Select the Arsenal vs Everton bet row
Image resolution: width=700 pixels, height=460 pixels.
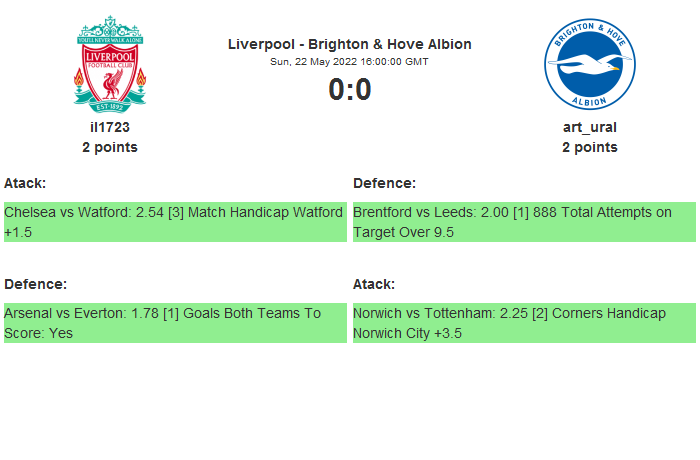(175, 323)
